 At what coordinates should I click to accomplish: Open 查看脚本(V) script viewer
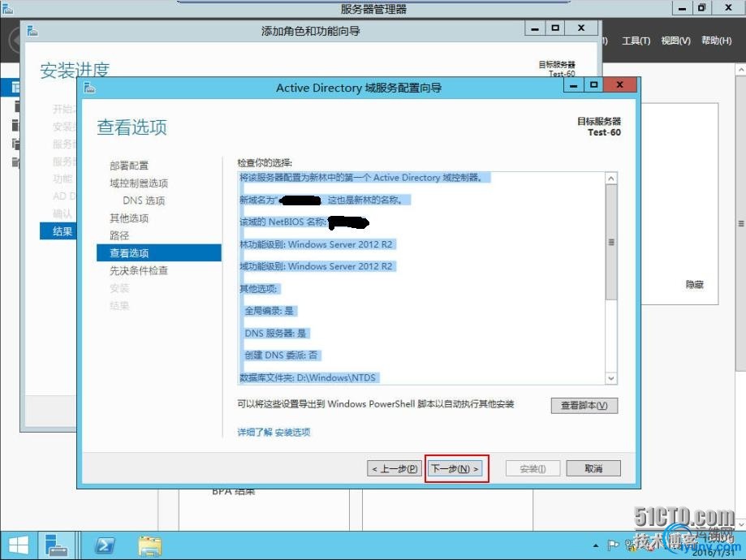(584, 405)
